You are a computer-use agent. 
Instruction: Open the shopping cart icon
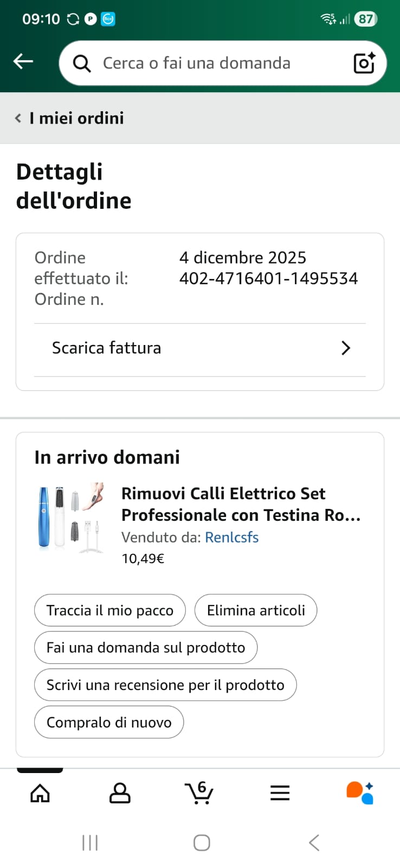[199, 793]
